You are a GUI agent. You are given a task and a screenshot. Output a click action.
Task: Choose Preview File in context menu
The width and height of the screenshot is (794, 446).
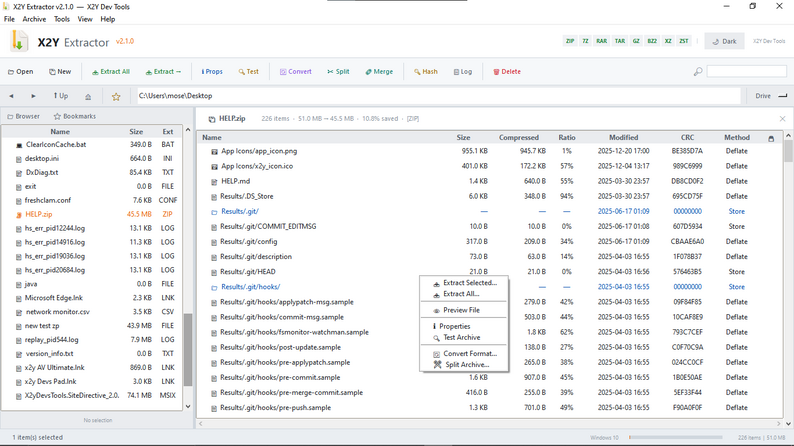pos(464,310)
